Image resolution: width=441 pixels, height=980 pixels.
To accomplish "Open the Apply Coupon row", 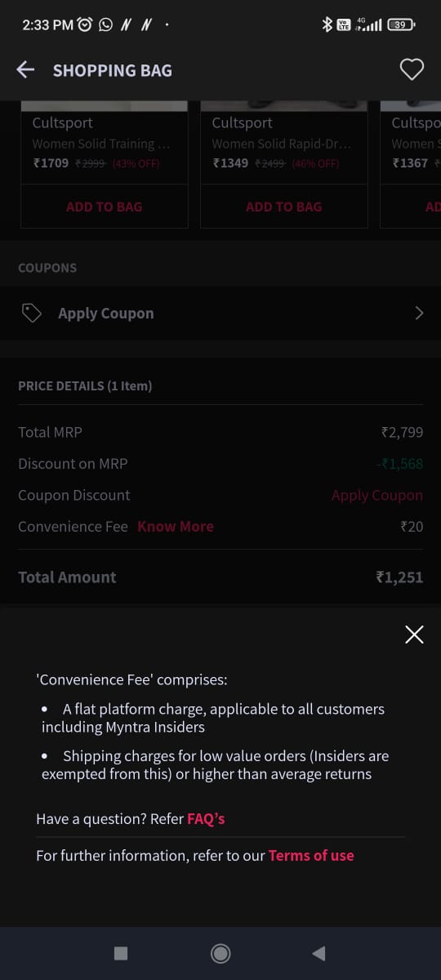I will coord(220,314).
